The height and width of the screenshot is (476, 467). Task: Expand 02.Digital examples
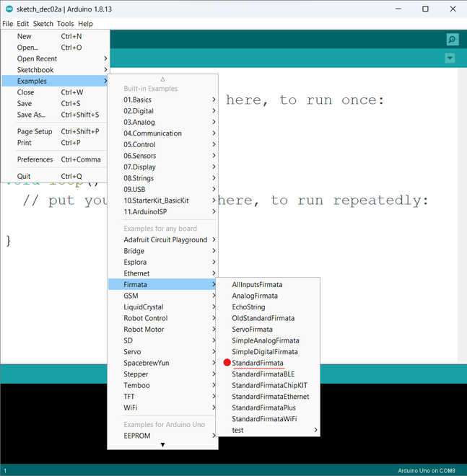pos(162,111)
